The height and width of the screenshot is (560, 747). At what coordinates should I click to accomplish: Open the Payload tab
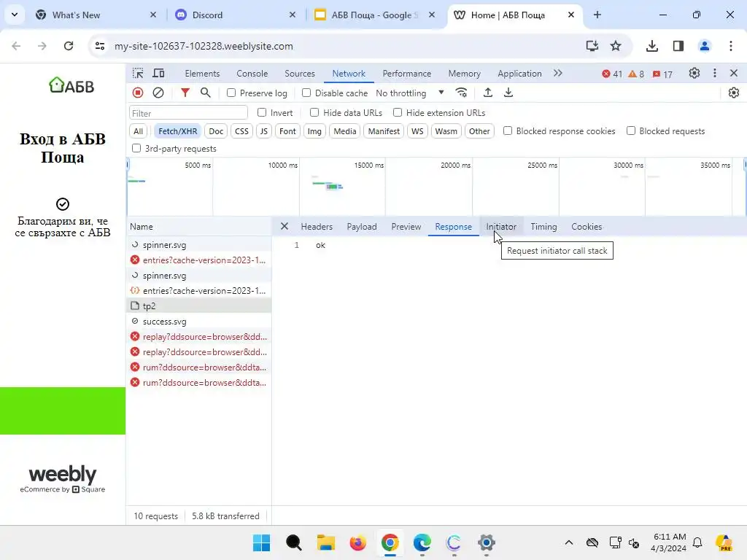click(362, 227)
